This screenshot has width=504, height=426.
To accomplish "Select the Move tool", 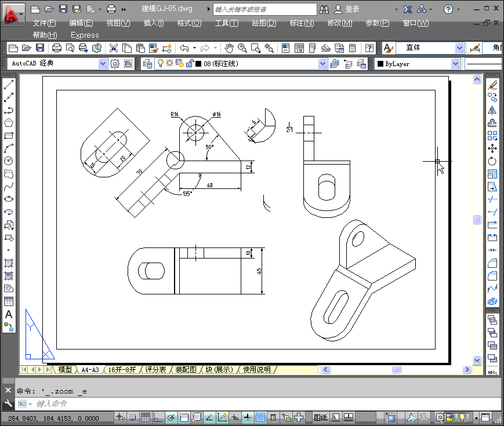I will [x=492, y=148].
